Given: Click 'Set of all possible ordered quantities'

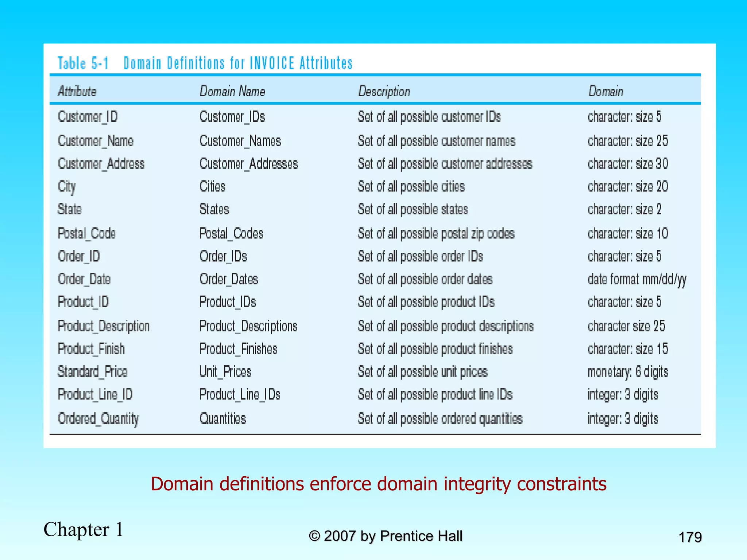Looking at the screenshot, I should (x=440, y=419).
